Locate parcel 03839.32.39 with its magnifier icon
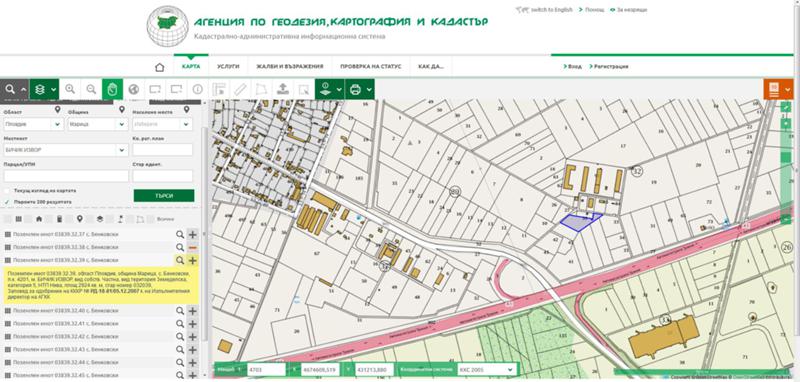Image resolution: width=800 pixels, height=382 pixels. 180,260
